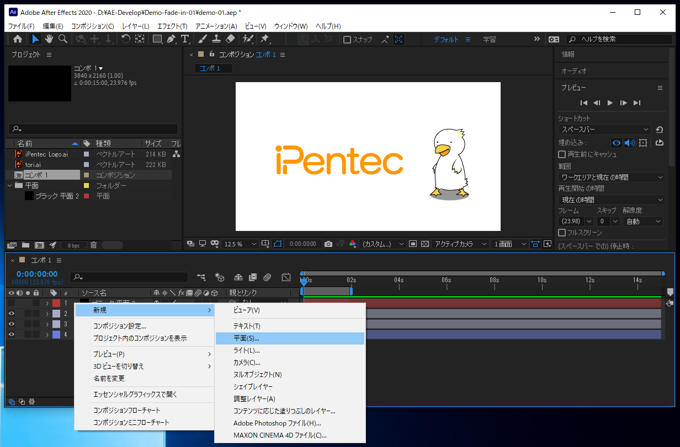Open the 12.5% magnification dropdown

pyautogui.click(x=240, y=244)
